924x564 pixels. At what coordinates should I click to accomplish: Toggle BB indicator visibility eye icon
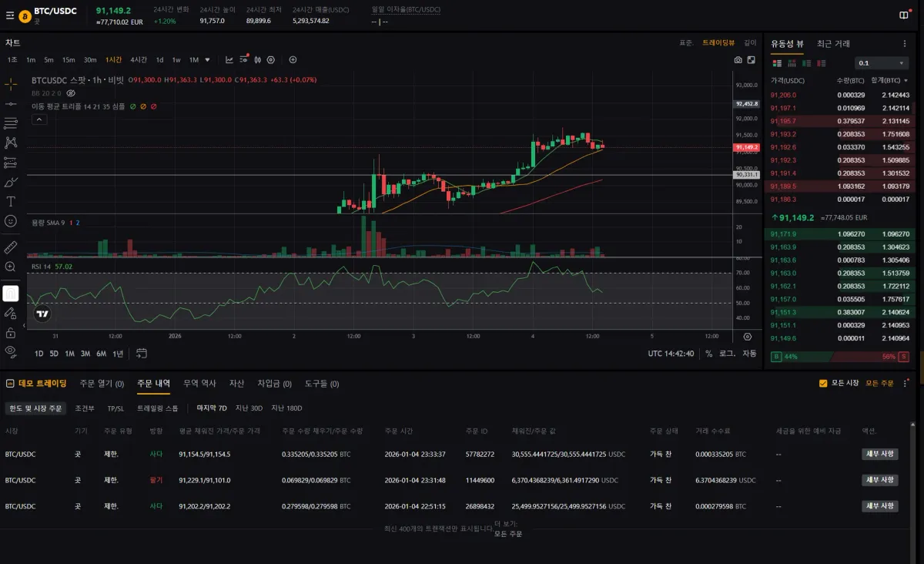pos(71,92)
